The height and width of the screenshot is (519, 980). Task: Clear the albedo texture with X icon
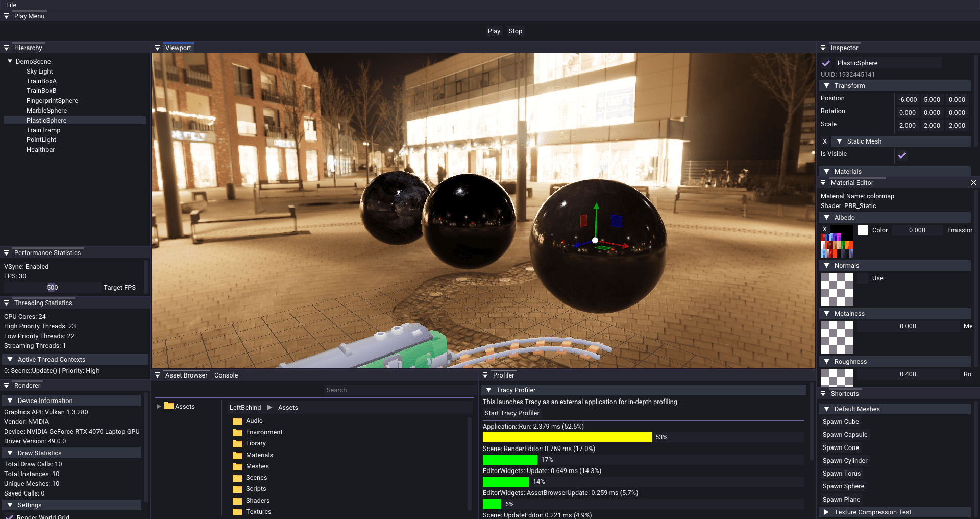click(825, 229)
